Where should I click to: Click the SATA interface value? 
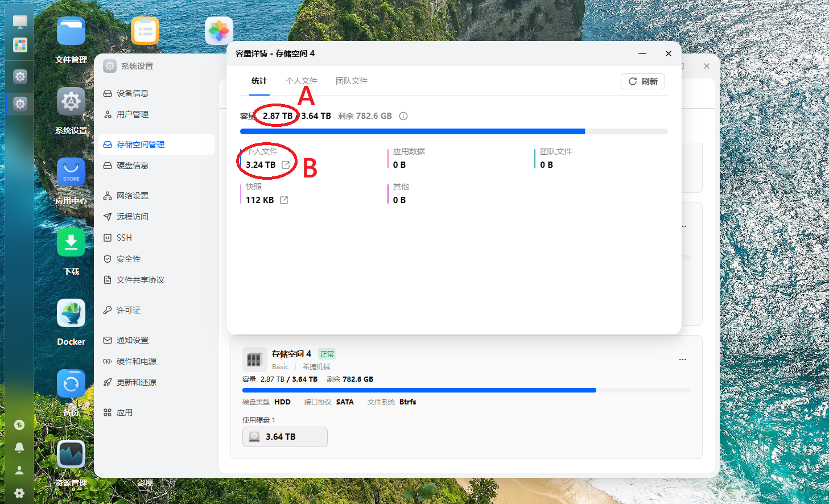pos(345,402)
